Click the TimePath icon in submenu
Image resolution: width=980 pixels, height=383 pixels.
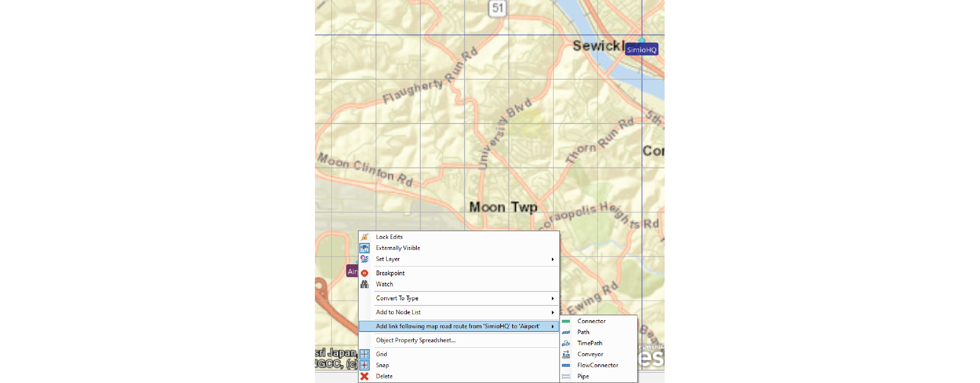[x=566, y=343]
